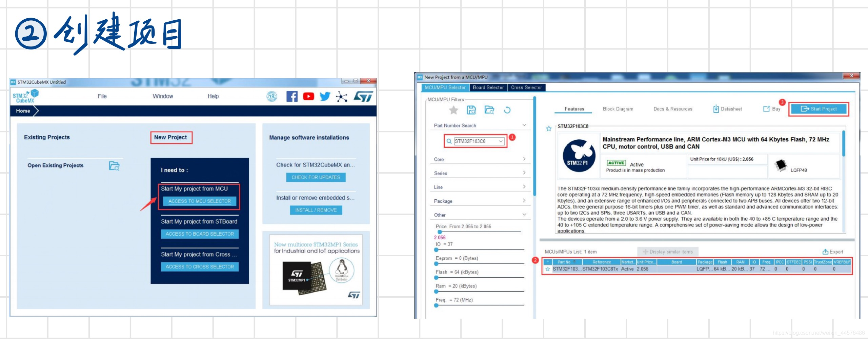The width and height of the screenshot is (868, 339).
Task: Open YouTube icon in STM32CubeMX window
Action: (x=308, y=97)
